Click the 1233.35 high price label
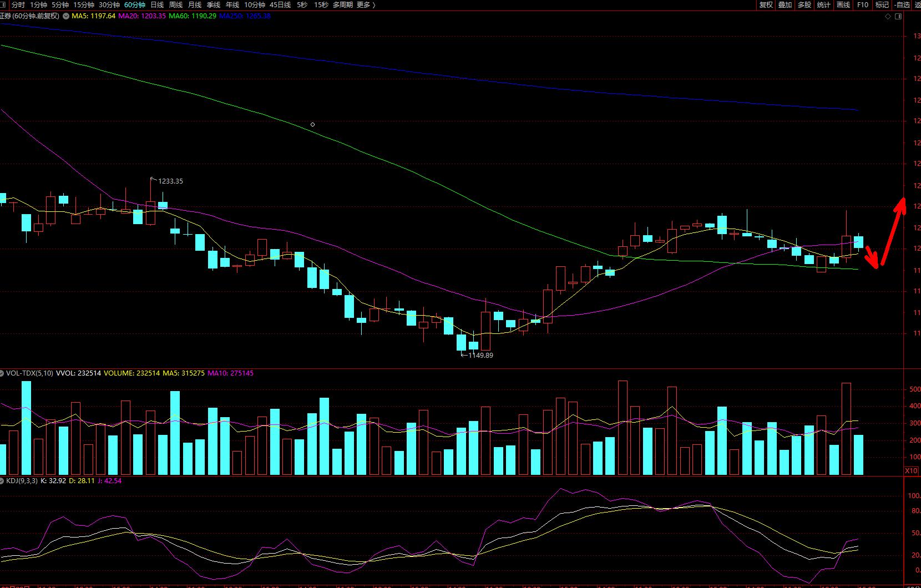Viewport: 921px width, 588px height. [x=170, y=181]
